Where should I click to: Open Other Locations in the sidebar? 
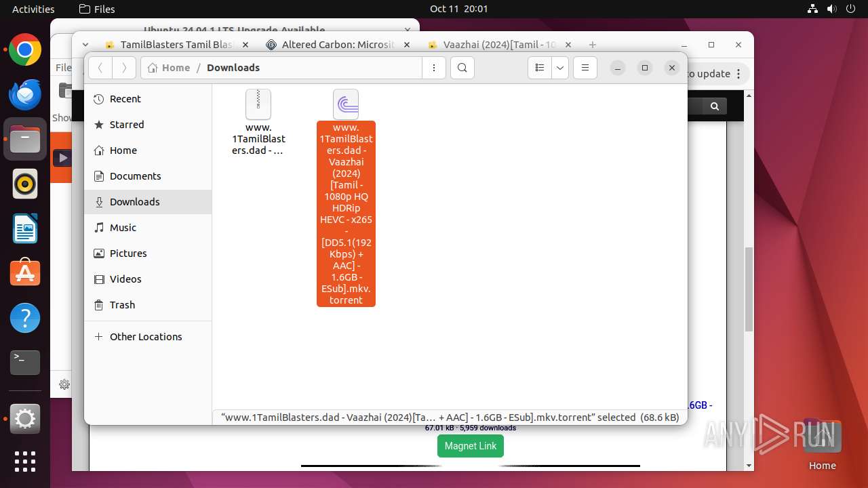pyautogui.click(x=148, y=337)
